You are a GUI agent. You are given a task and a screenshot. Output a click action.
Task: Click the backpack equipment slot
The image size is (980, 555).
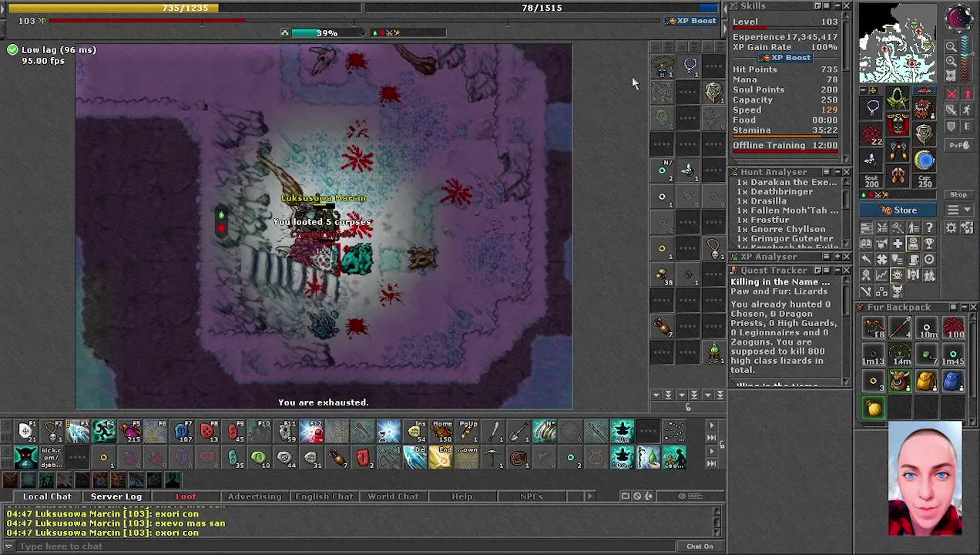click(x=923, y=109)
